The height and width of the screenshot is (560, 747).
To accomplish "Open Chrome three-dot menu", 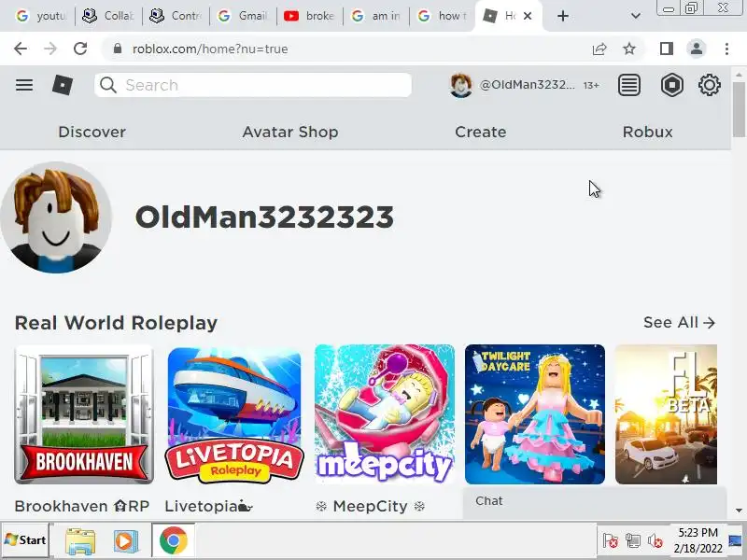I will click(x=726, y=49).
